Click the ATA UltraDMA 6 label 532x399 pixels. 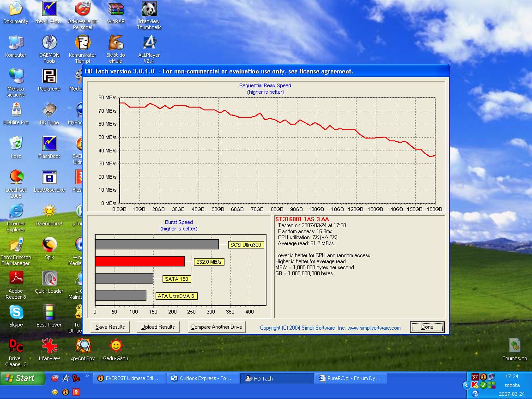pos(176,296)
